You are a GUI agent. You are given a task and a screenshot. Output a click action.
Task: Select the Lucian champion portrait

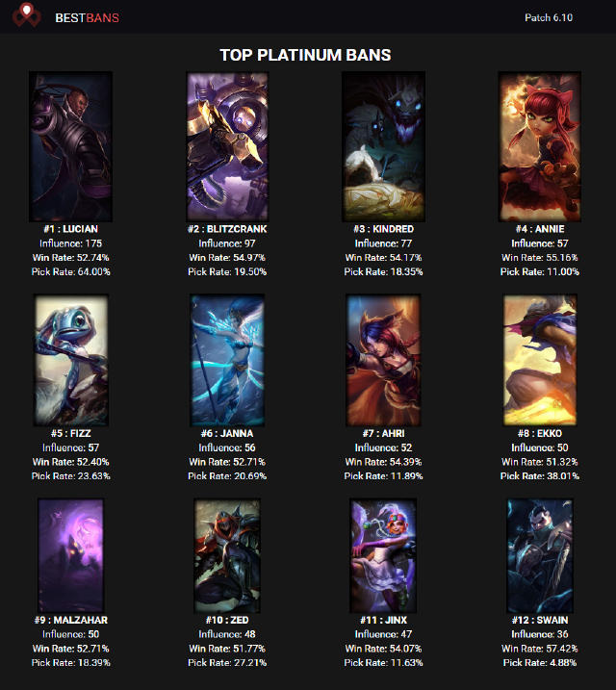pos(71,146)
